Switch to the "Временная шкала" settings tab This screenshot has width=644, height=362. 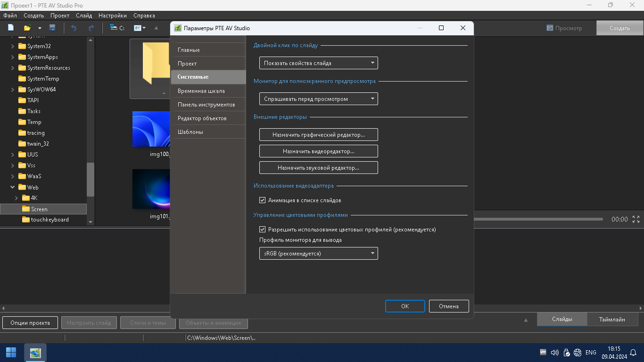[x=201, y=91]
